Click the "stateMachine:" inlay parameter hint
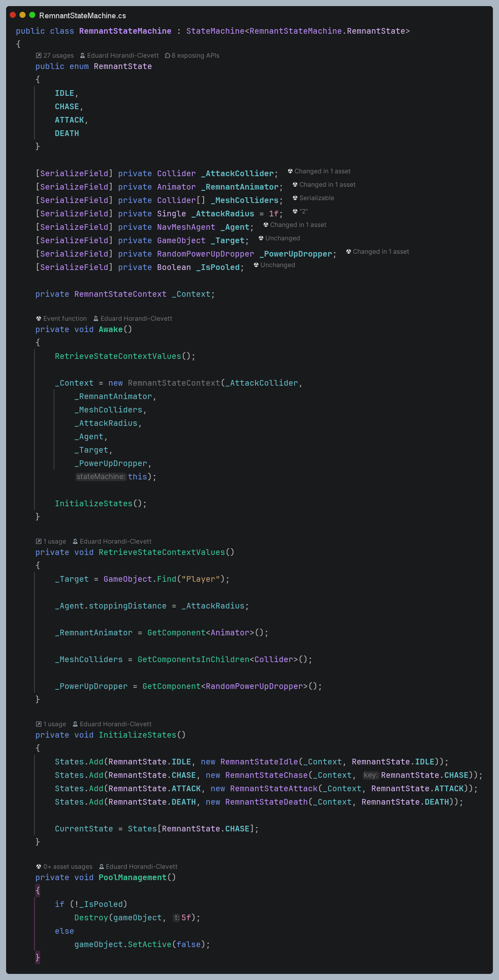The image size is (499, 980). click(x=101, y=477)
